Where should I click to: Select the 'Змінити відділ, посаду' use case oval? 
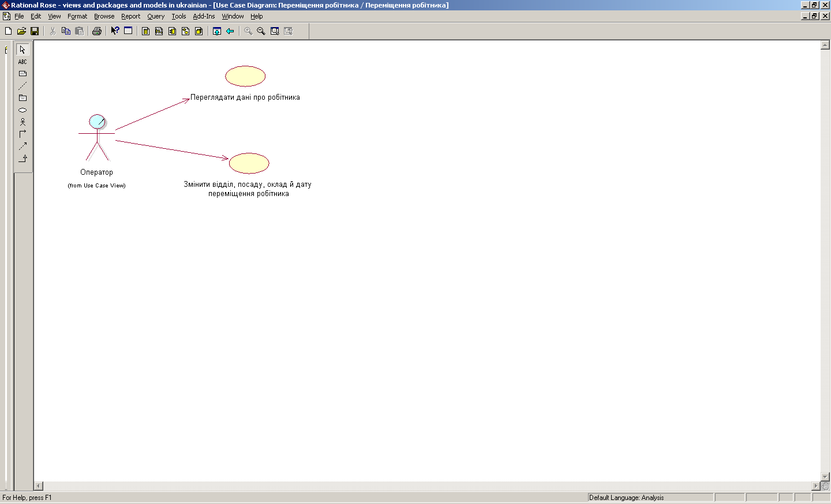click(x=249, y=163)
